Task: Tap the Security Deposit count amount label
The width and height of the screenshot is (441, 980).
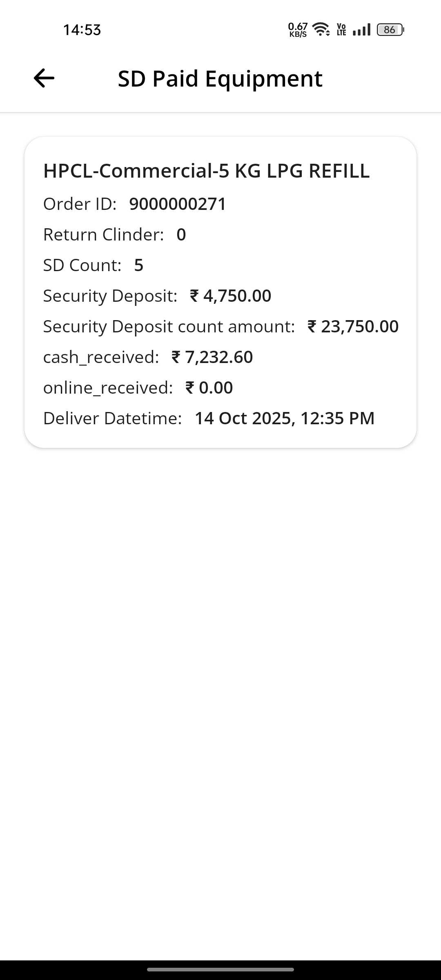Action: [x=169, y=327]
